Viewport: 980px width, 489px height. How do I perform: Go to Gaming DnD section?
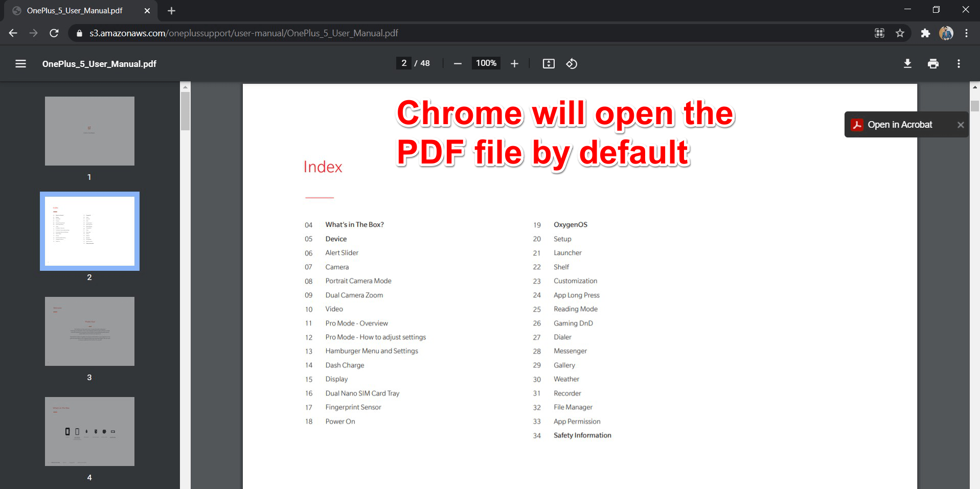[573, 323]
